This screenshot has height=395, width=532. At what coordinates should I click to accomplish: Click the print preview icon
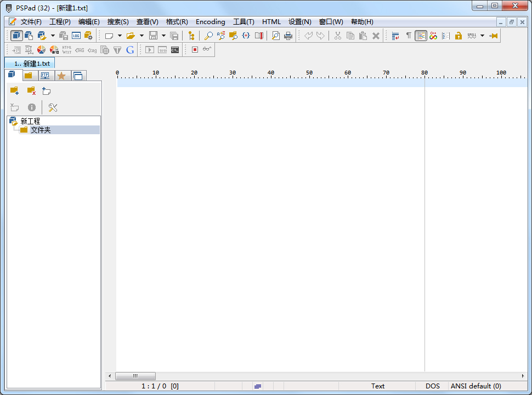276,36
